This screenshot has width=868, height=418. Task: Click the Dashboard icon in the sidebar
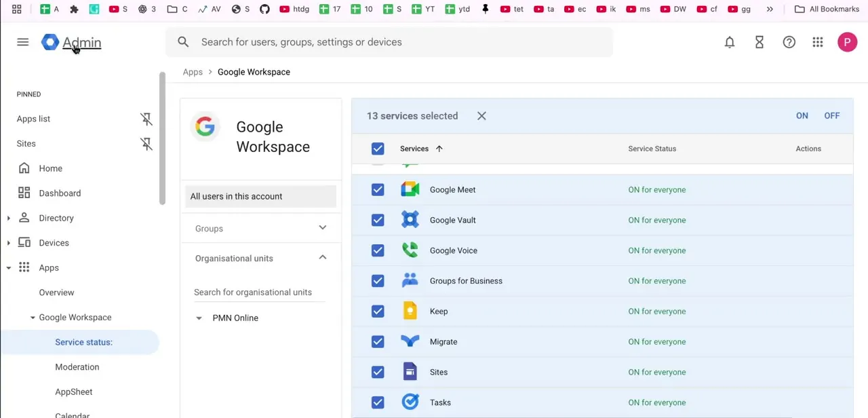(x=24, y=193)
